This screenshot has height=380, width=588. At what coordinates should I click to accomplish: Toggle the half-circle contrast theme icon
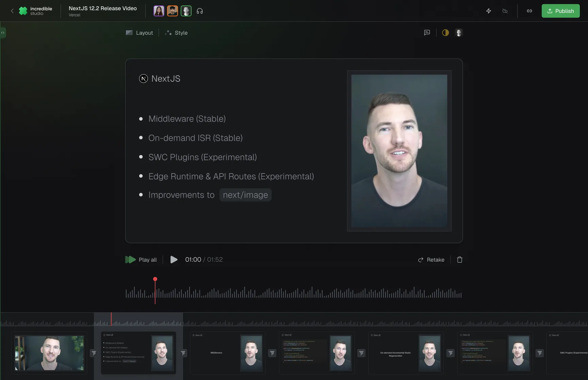coord(445,33)
